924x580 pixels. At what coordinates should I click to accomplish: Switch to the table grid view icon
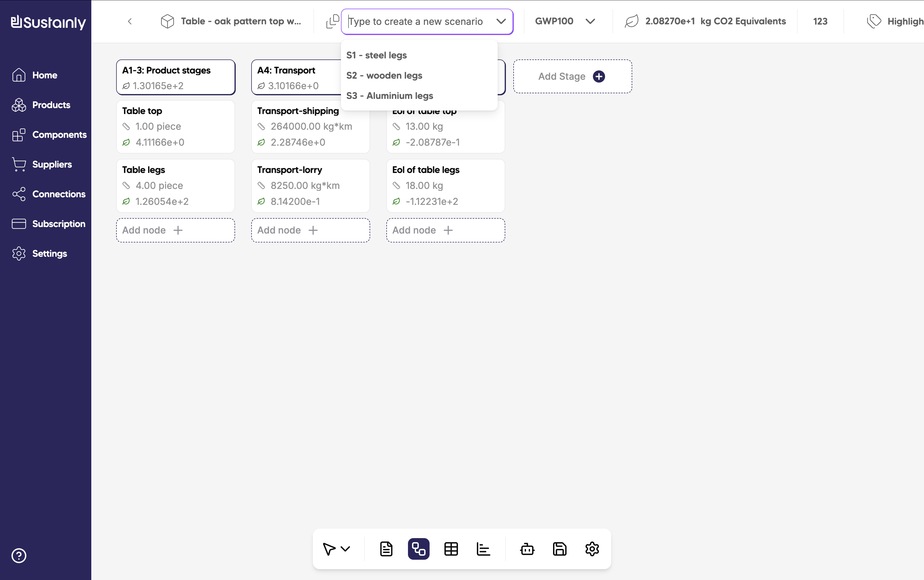click(x=451, y=549)
